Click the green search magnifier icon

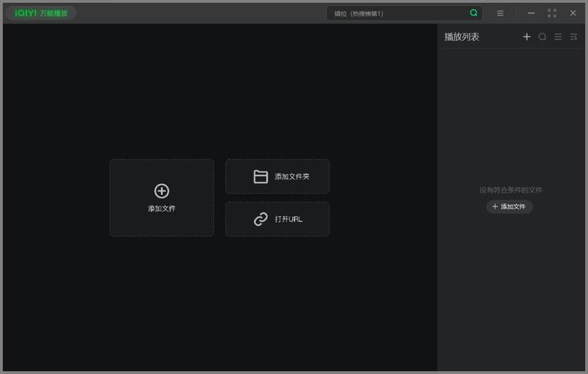pos(474,13)
